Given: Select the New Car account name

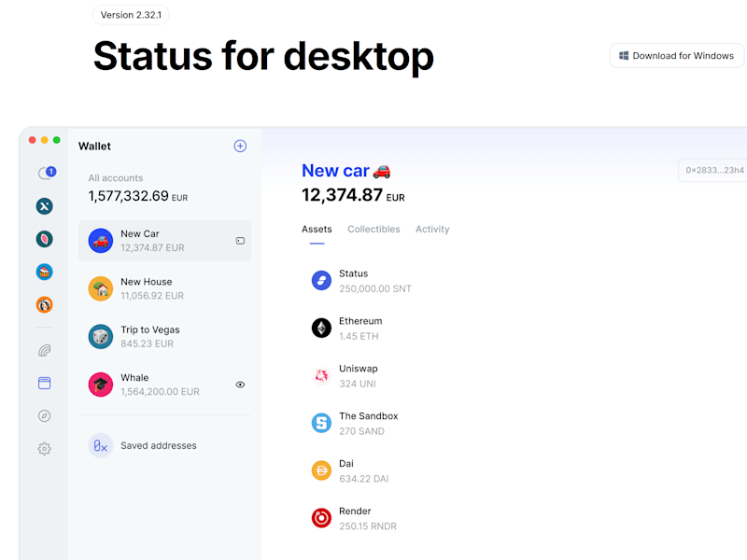Looking at the screenshot, I should pos(140,234).
